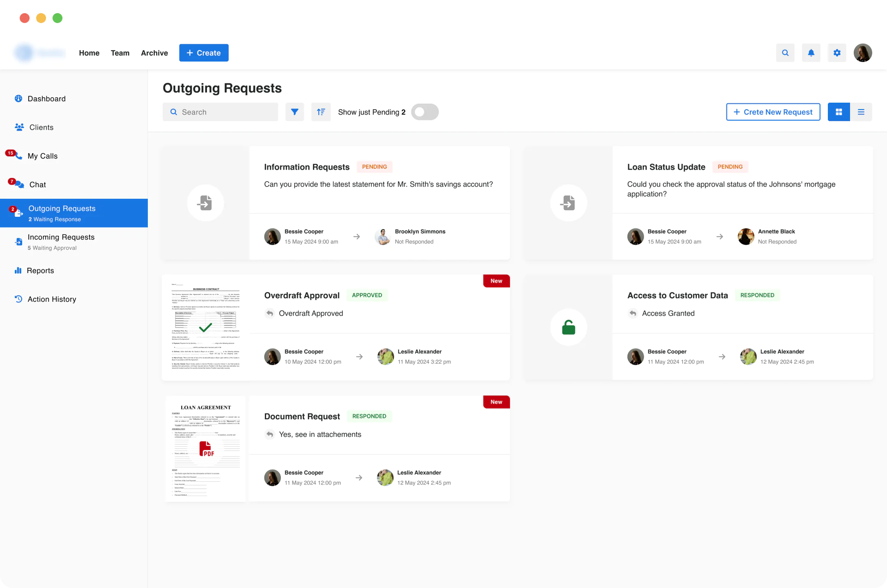Click PENDING badge on Information Requests
Screen dimensions: 887x588
[x=375, y=167]
